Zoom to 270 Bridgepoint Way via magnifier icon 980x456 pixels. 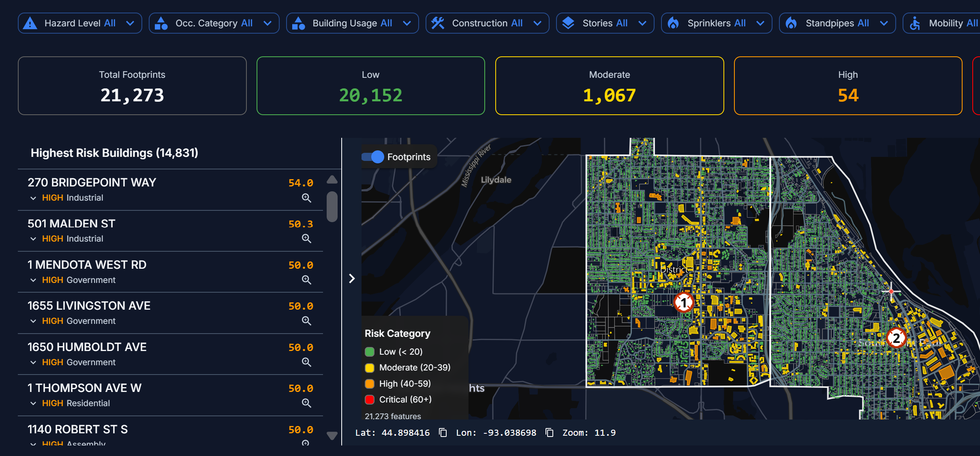[306, 198]
